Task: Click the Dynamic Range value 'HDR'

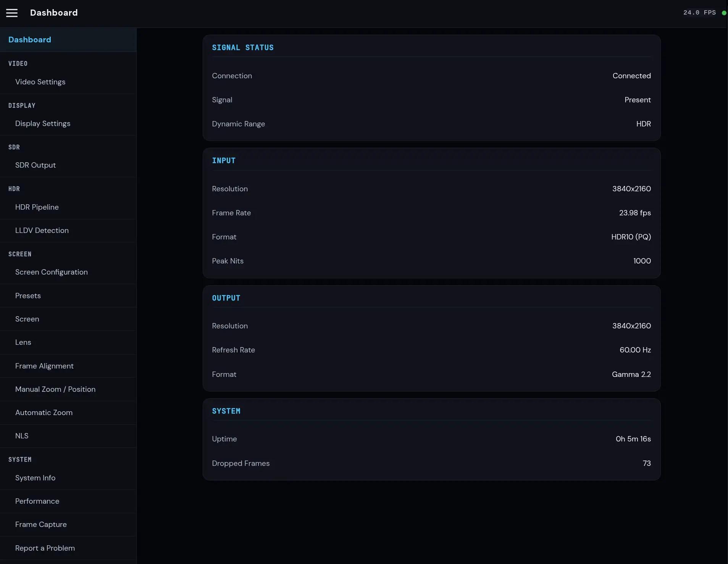Action: coord(643,124)
